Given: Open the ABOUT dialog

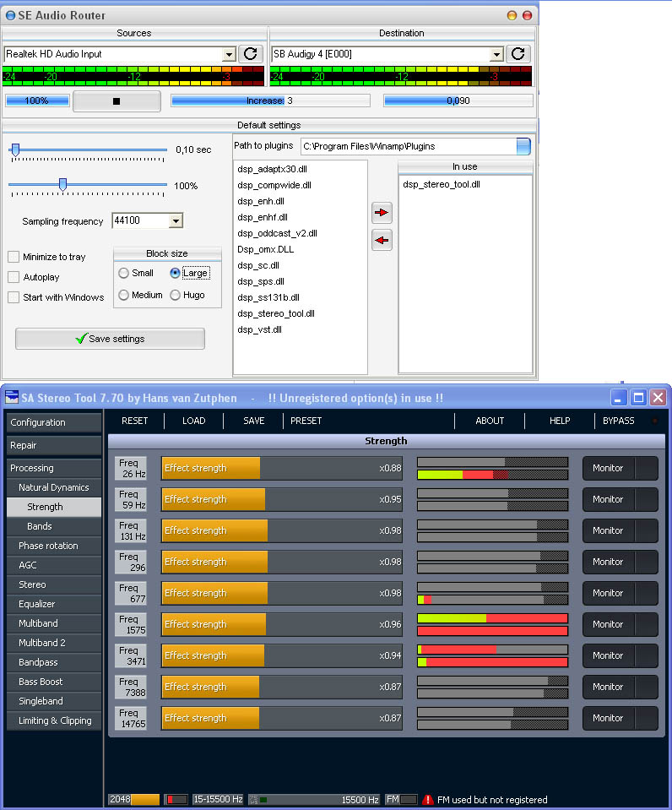Looking at the screenshot, I should pyautogui.click(x=490, y=421).
